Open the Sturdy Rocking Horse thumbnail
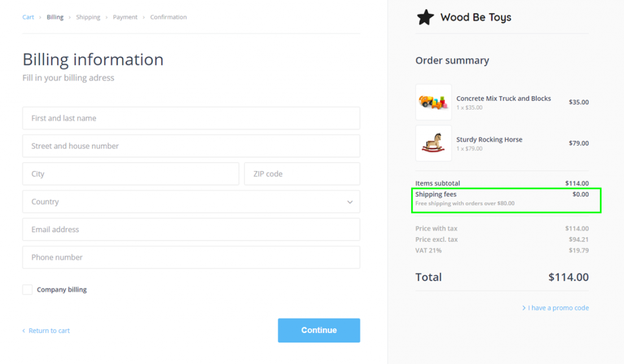The width and height of the screenshot is (624, 364). 433,143
